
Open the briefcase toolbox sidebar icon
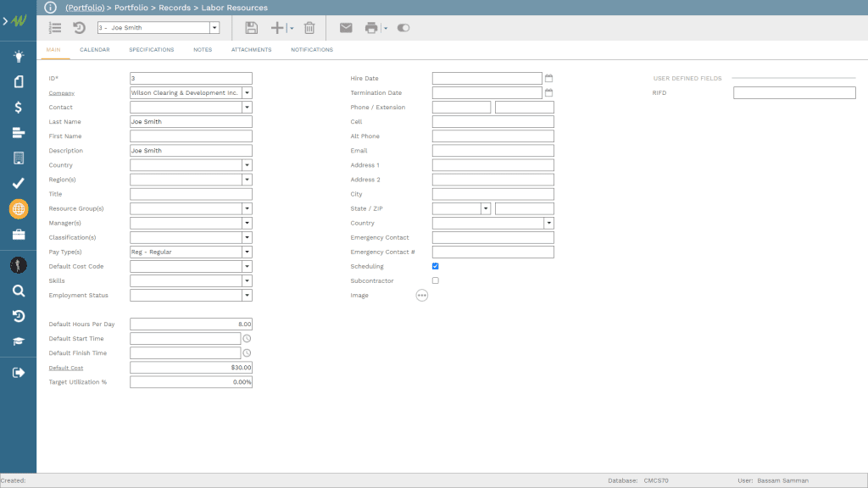[19, 235]
